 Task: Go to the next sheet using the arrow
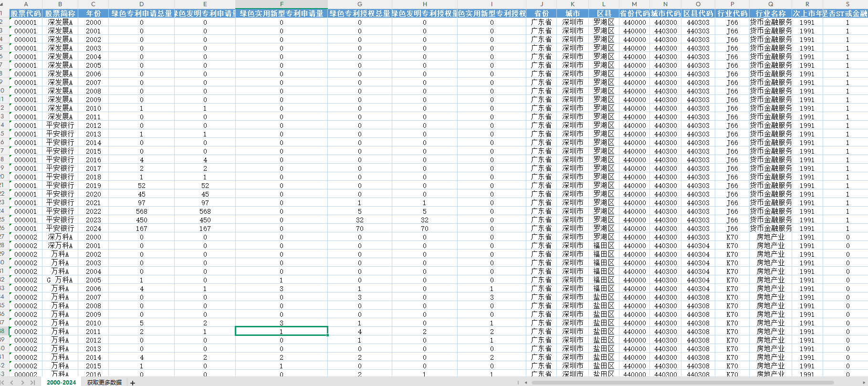tap(22, 383)
